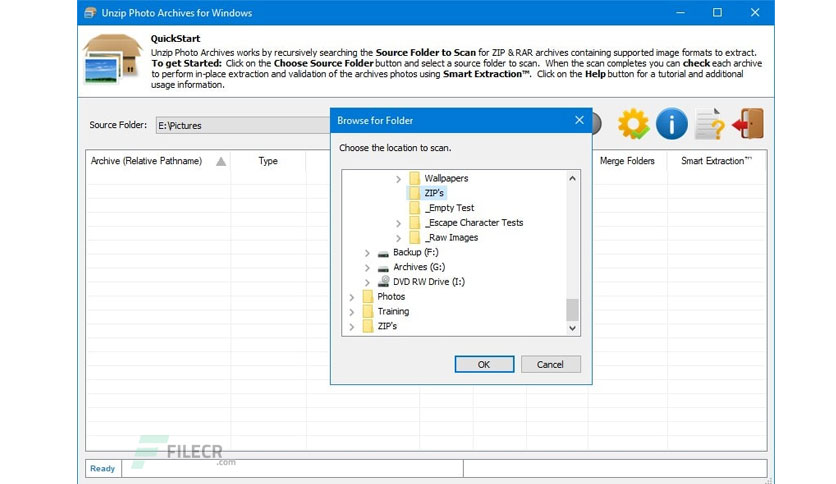Click the Smart Extraction column header
836x484 pixels.
[x=716, y=161]
